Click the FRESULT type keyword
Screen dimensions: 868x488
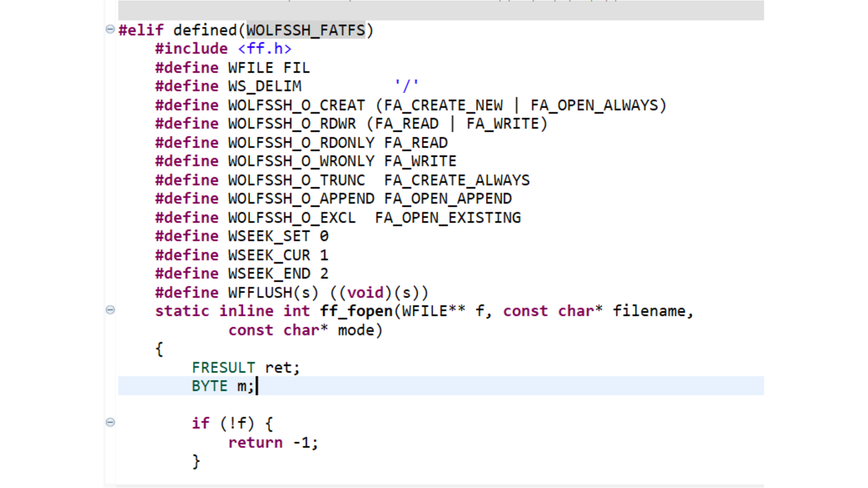[223, 368]
